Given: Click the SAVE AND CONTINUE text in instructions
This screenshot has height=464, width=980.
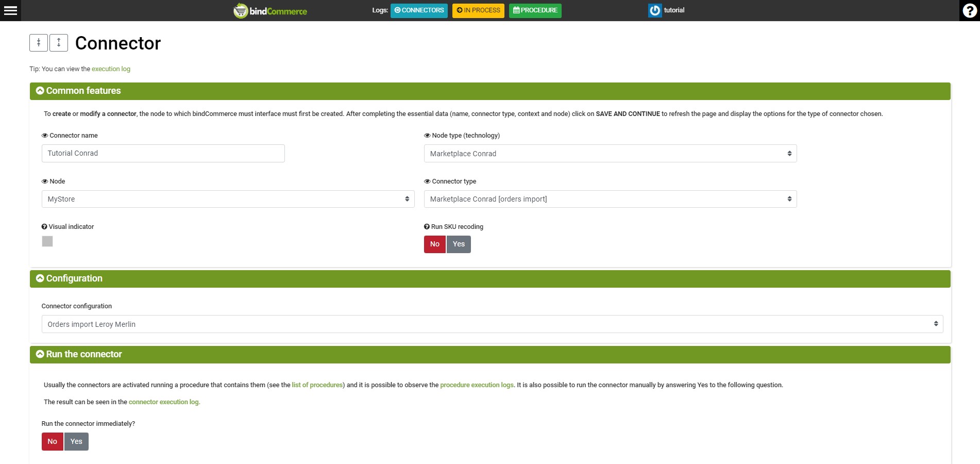Looking at the screenshot, I should 628,114.
